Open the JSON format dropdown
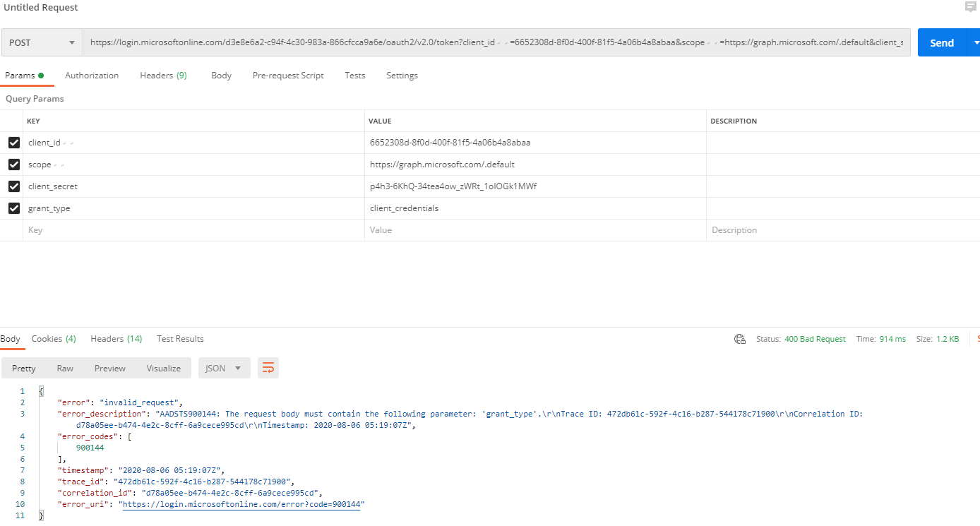The width and height of the screenshot is (980, 526). pyautogui.click(x=224, y=368)
